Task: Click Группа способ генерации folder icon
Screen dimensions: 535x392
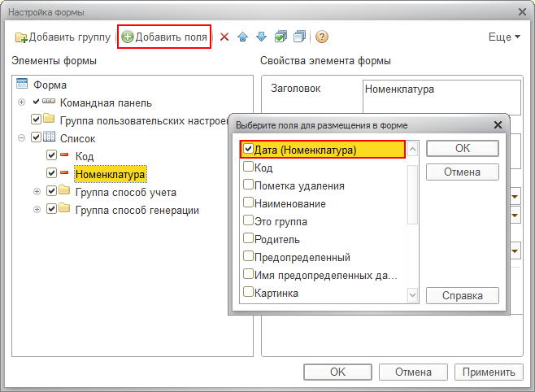Action: pos(64,207)
